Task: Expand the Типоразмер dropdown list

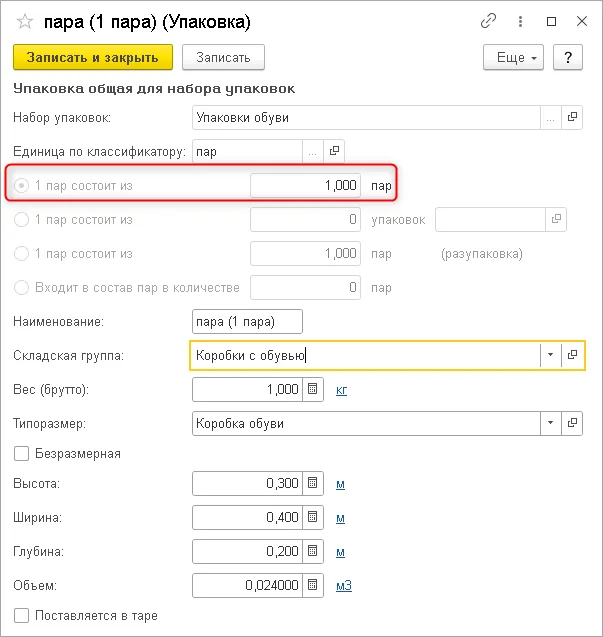Action: [551, 423]
